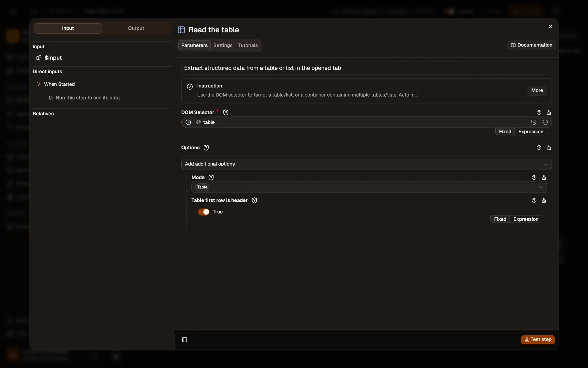Open the Mode dropdown showing Table

[369, 187]
